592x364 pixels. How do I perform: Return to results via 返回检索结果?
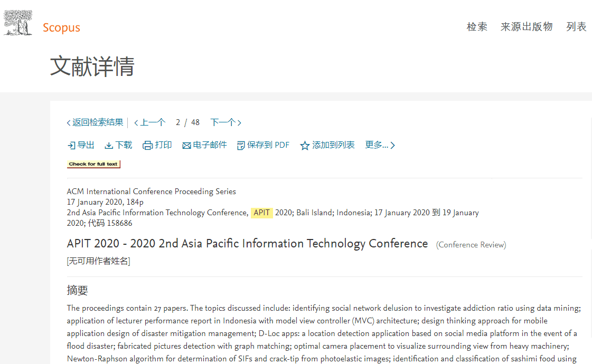pos(98,122)
